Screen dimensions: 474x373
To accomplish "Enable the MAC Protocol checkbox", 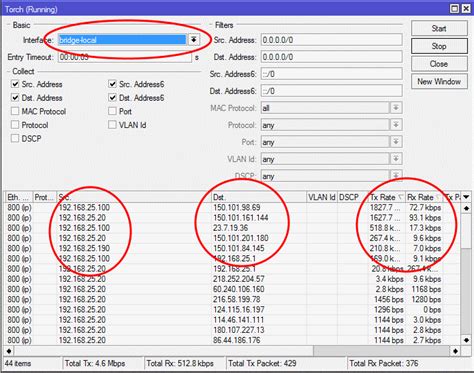I will pyautogui.click(x=15, y=111).
